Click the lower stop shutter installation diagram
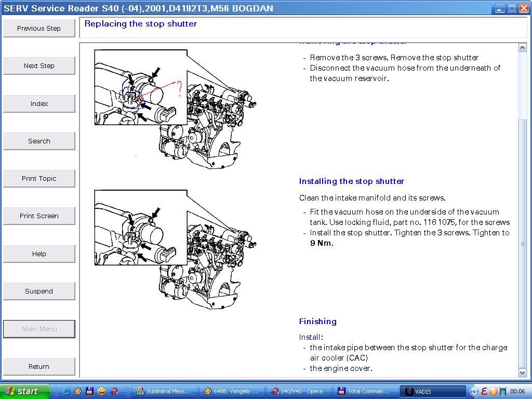This screenshot has height=399, width=532. pyautogui.click(x=176, y=249)
